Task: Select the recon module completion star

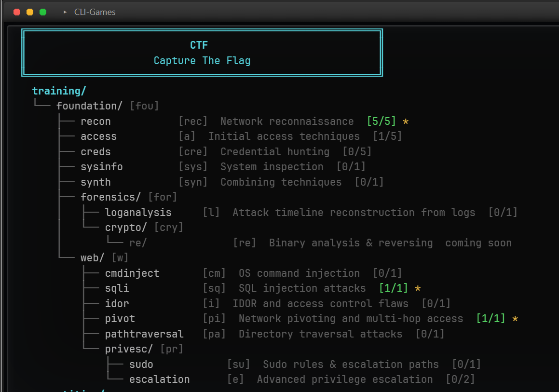Action: coord(405,122)
